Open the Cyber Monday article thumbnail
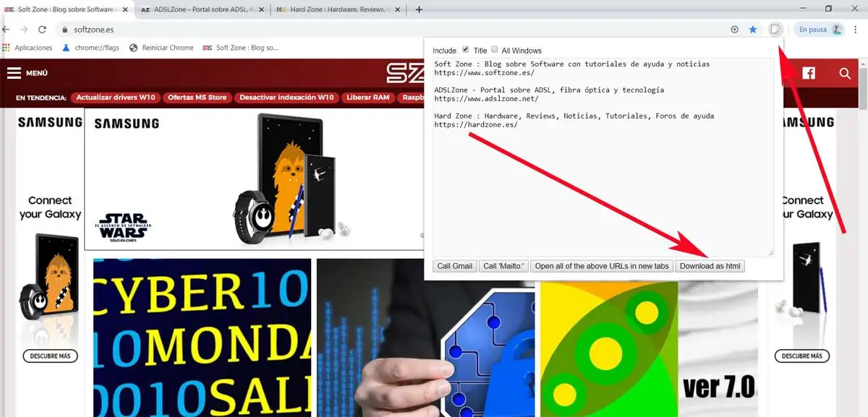Image resolution: width=868 pixels, height=417 pixels. pyautogui.click(x=202, y=338)
